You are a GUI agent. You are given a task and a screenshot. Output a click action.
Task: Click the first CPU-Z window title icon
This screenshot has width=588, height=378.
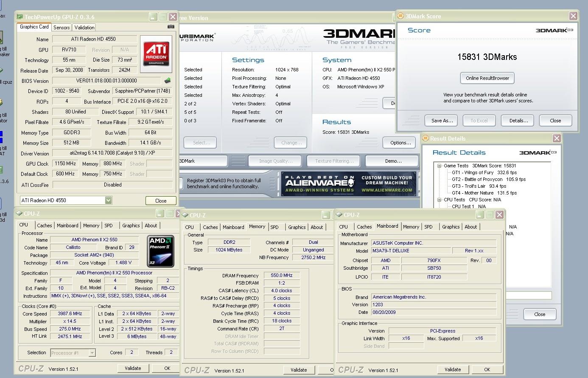(19, 214)
